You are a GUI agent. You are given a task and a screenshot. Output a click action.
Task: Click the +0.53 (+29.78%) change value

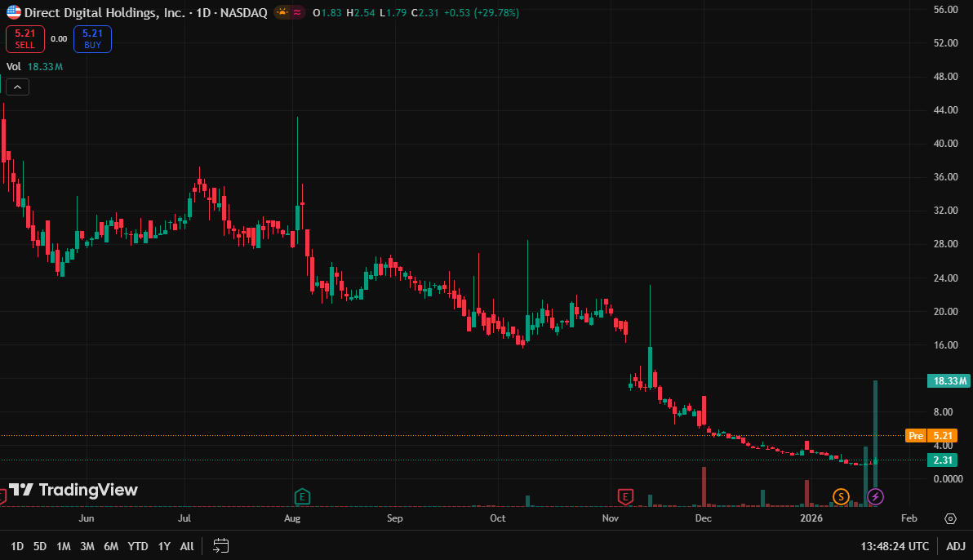(482, 12)
